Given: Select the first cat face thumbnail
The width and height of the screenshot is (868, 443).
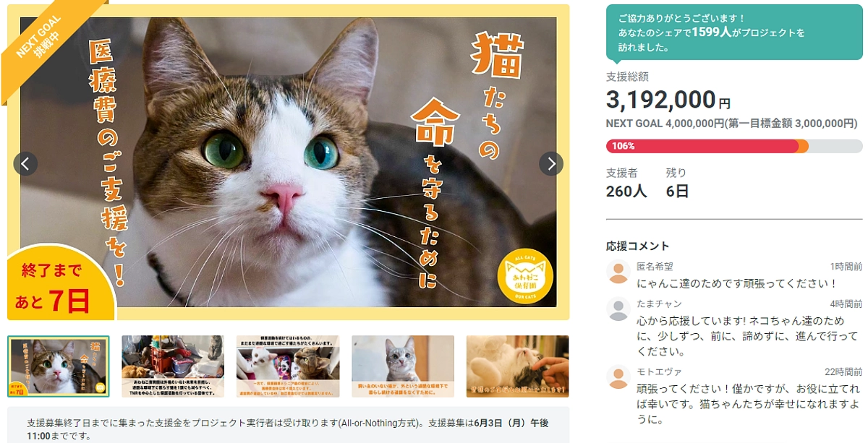Looking at the screenshot, I should pos(58,366).
